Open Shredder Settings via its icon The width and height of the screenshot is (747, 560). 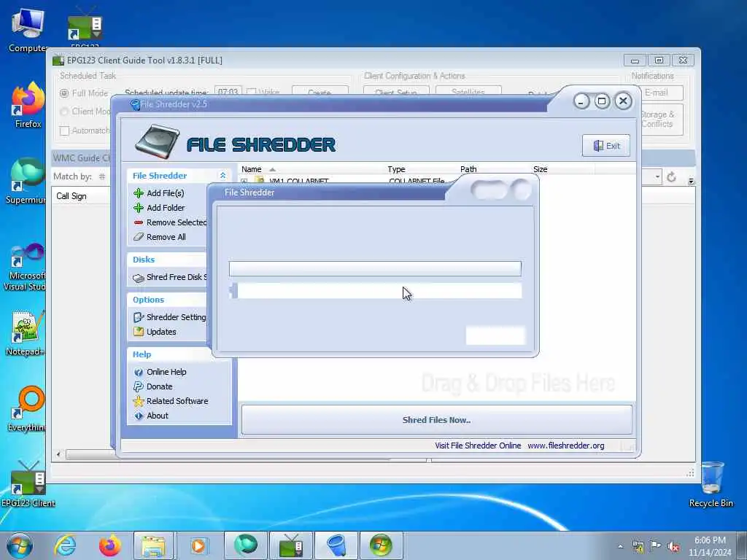point(139,317)
